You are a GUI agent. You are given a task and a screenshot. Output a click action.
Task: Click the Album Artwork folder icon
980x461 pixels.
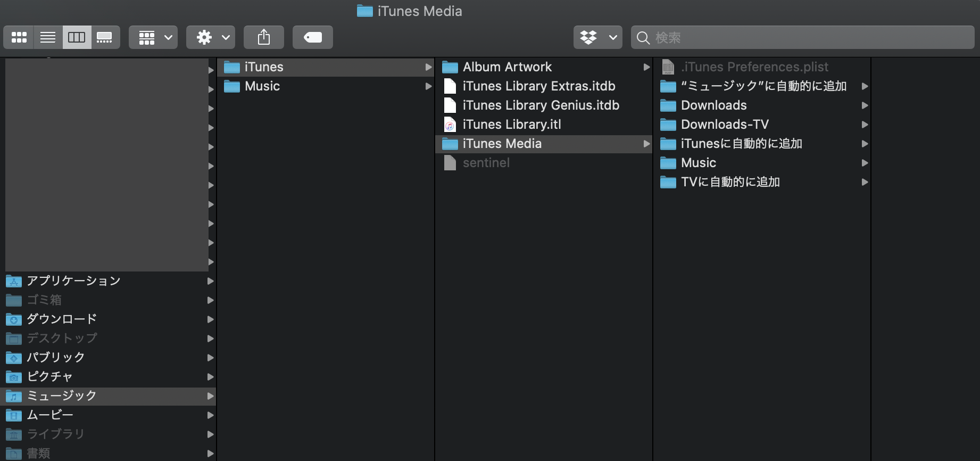(450, 67)
